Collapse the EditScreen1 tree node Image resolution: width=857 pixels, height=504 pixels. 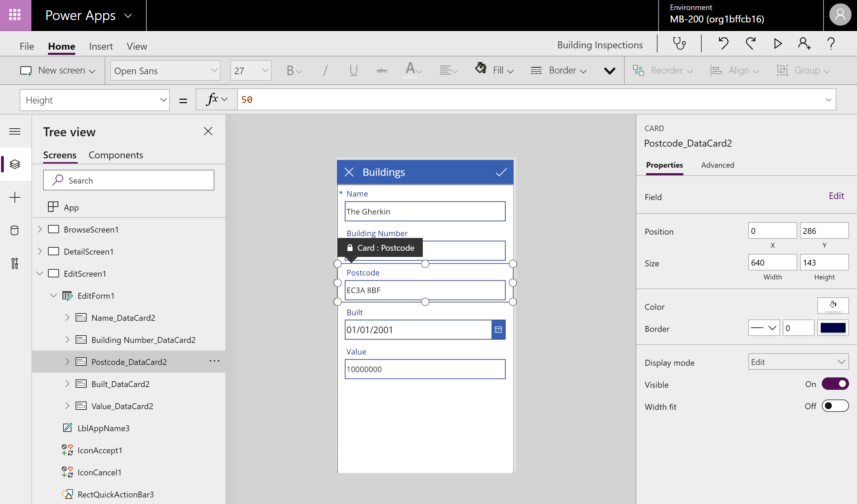click(x=40, y=273)
